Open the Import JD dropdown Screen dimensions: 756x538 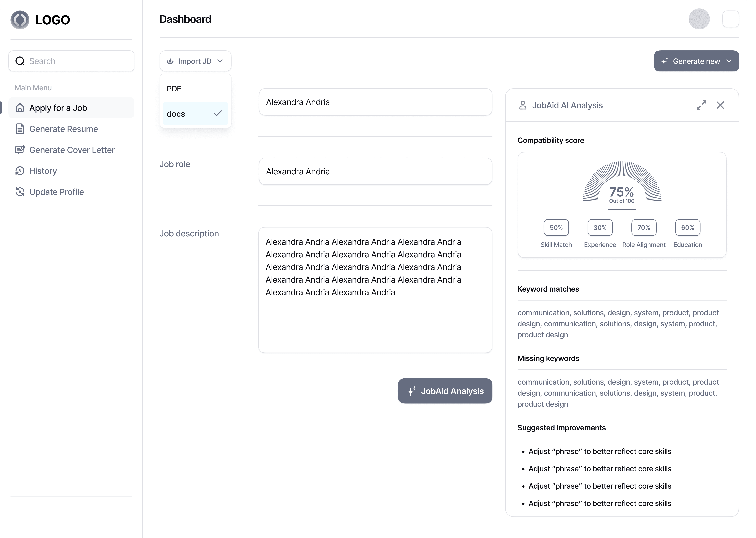[195, 61]
